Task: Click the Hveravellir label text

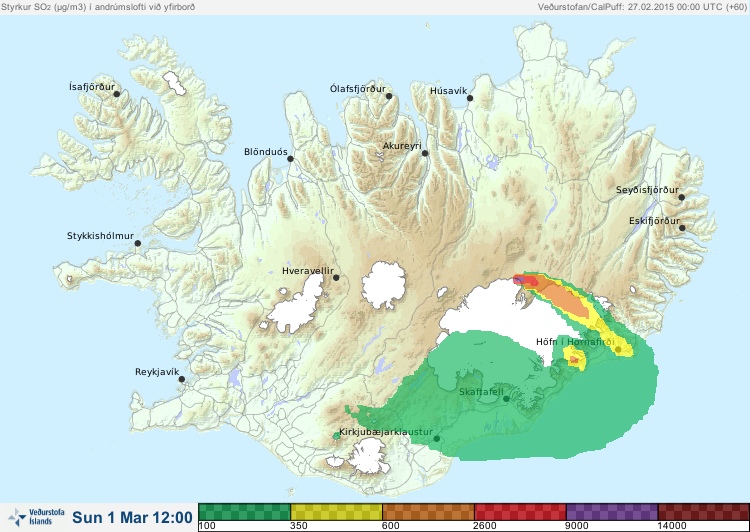Action: pyautogui.click(x=308, y=271)
